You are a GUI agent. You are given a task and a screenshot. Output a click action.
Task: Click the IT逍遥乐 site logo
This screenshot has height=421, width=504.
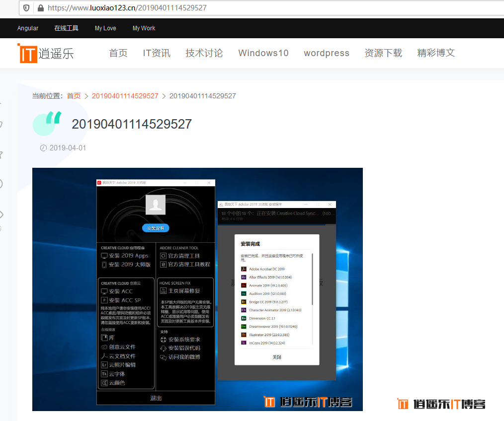[x=46, y=53]
